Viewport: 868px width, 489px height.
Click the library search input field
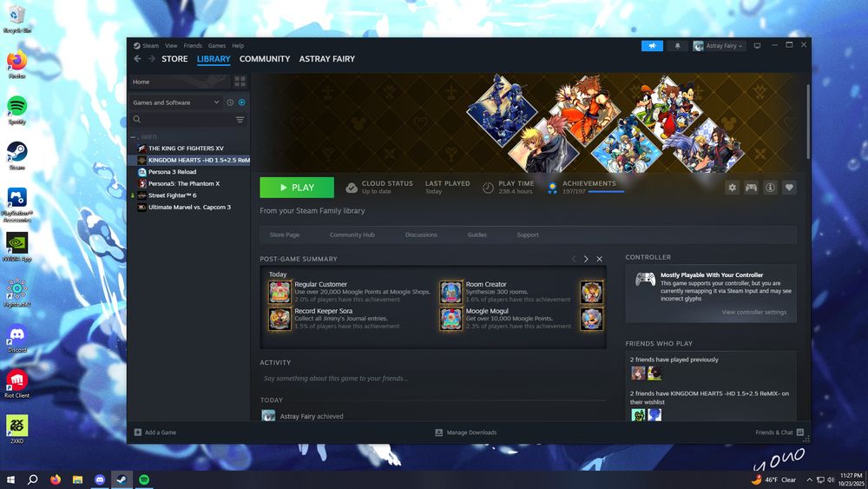pos(188,119)
